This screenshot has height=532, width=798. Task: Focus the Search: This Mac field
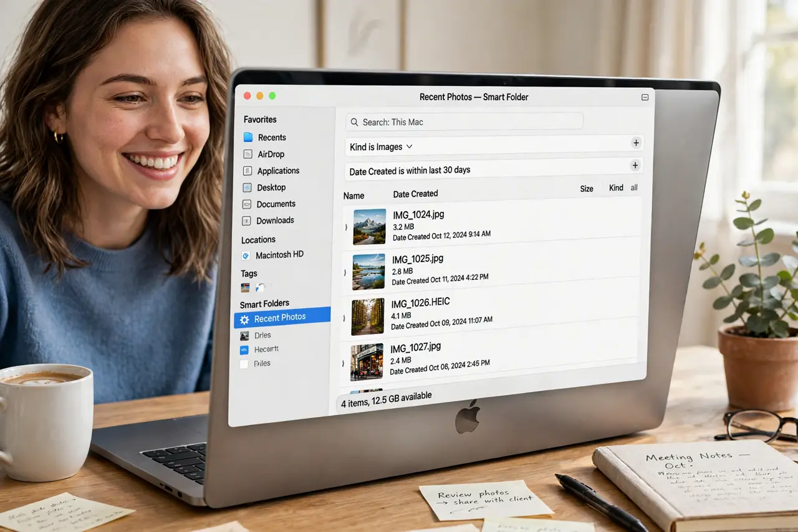(464, 121)
